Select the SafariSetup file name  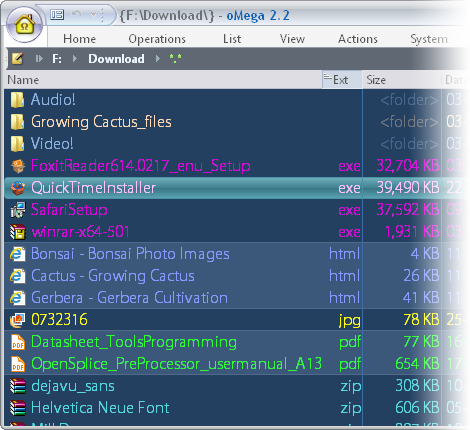pos(69,210)
